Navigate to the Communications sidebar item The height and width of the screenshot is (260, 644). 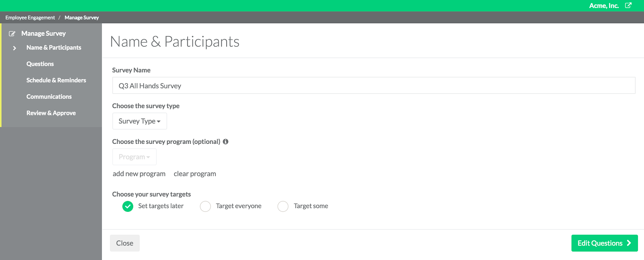(x=49, y=97)
